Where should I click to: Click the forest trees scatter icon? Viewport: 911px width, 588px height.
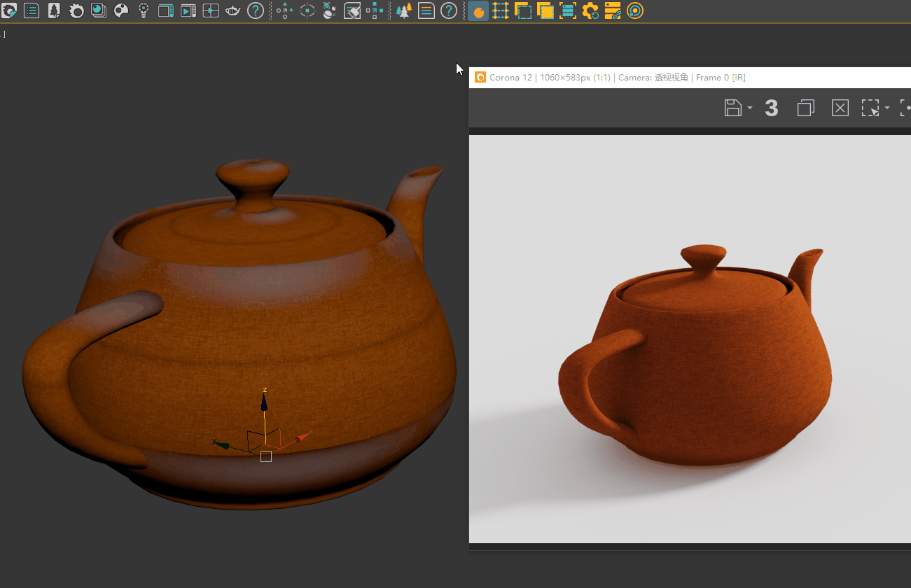click(403, 10)
